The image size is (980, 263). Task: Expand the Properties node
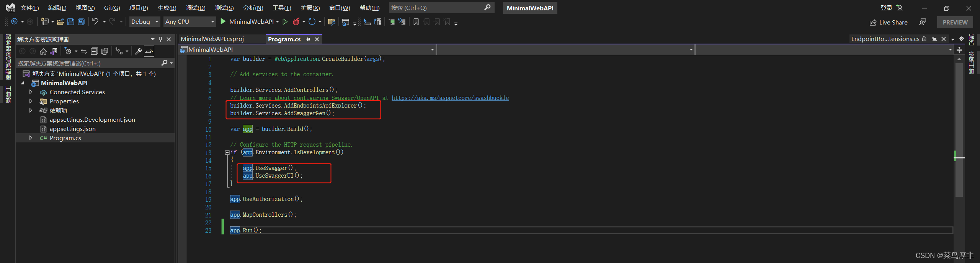tap(31, 101)
